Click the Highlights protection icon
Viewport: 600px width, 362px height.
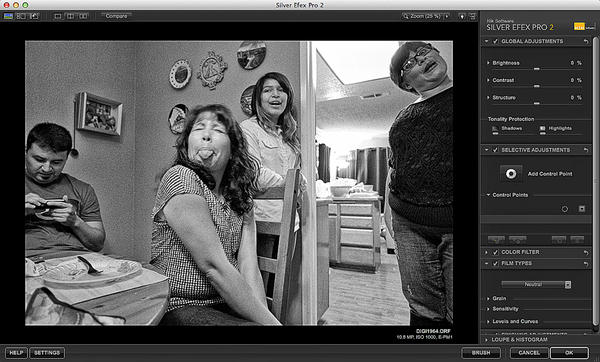(x=543, y=129)
